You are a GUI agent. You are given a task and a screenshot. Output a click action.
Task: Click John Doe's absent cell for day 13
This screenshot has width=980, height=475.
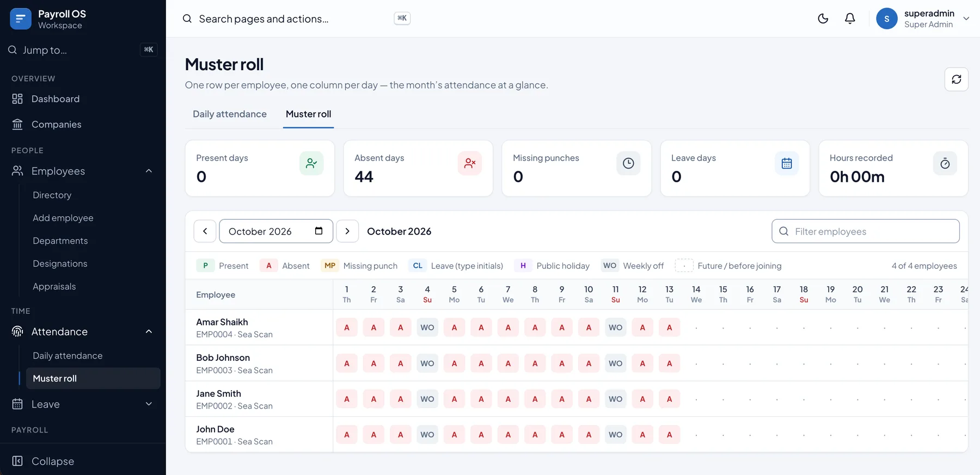[x=670, y=435]
